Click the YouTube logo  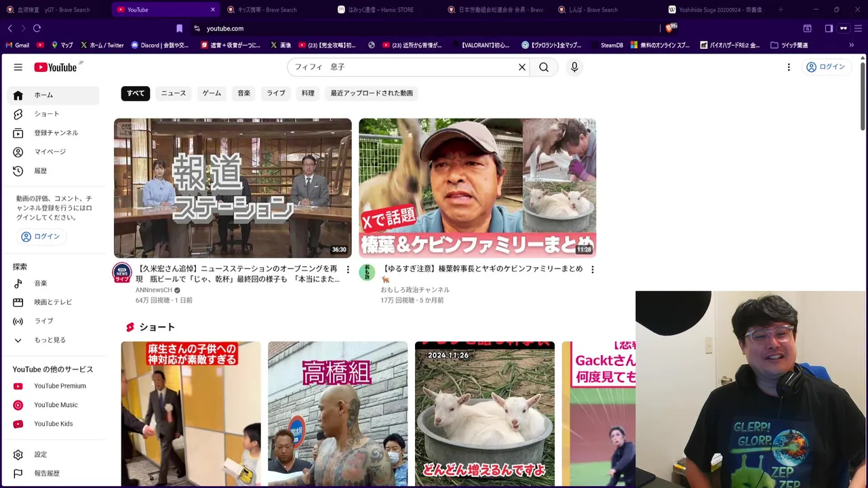coord(57,67)
